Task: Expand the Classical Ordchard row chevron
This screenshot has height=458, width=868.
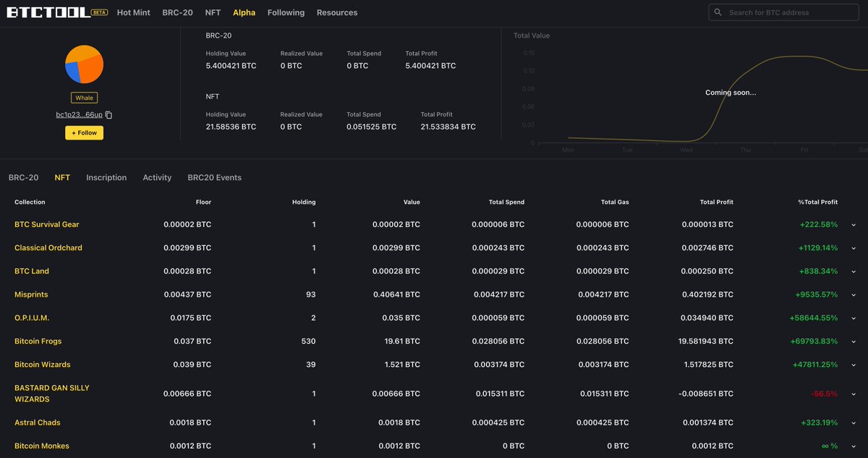Action: [x=854, y=248]
